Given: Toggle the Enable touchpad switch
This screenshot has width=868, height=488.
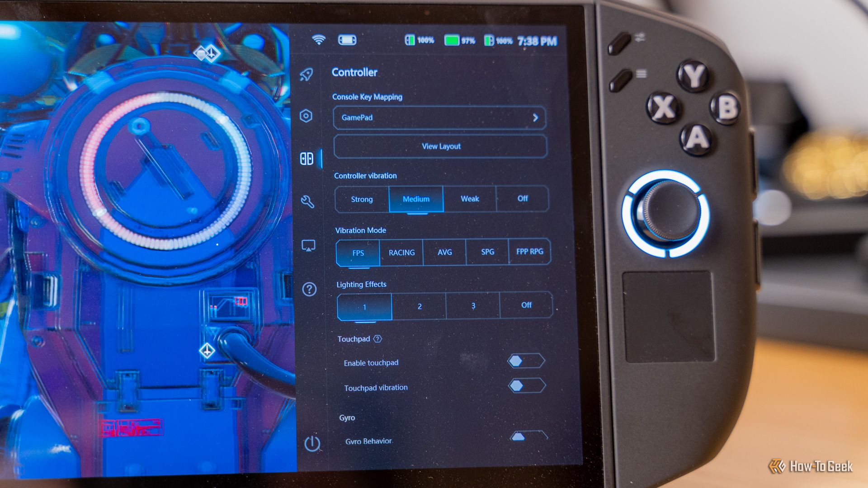Looking at the screenshot, I should point(526,361).
